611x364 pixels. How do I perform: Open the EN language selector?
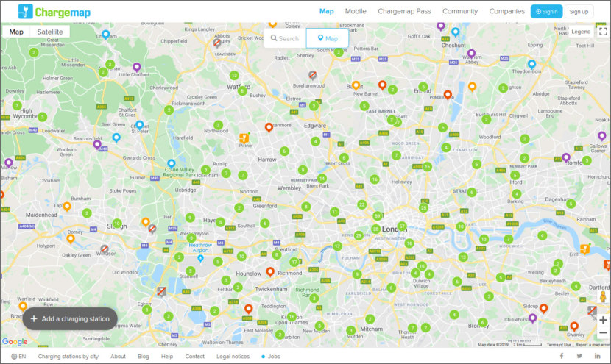pos(18,356)
